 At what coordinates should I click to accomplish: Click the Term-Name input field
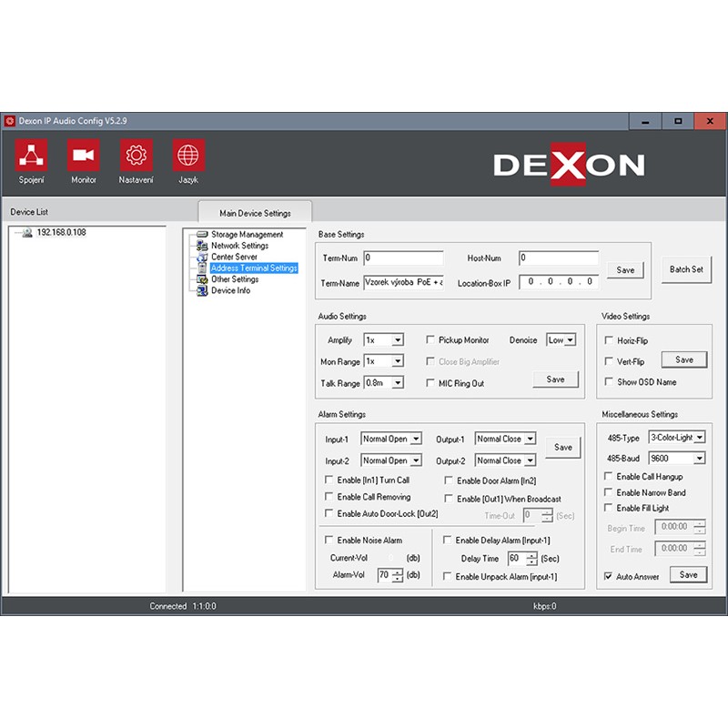click(x=403, y=283)
